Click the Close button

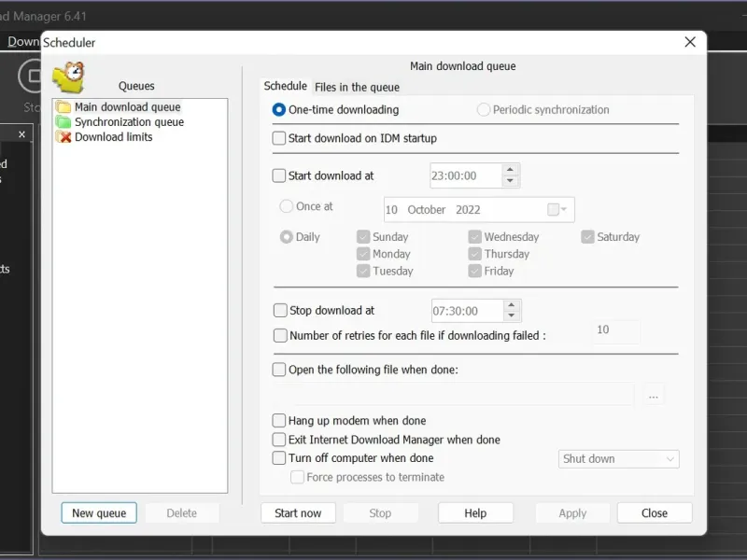[655, 513]
